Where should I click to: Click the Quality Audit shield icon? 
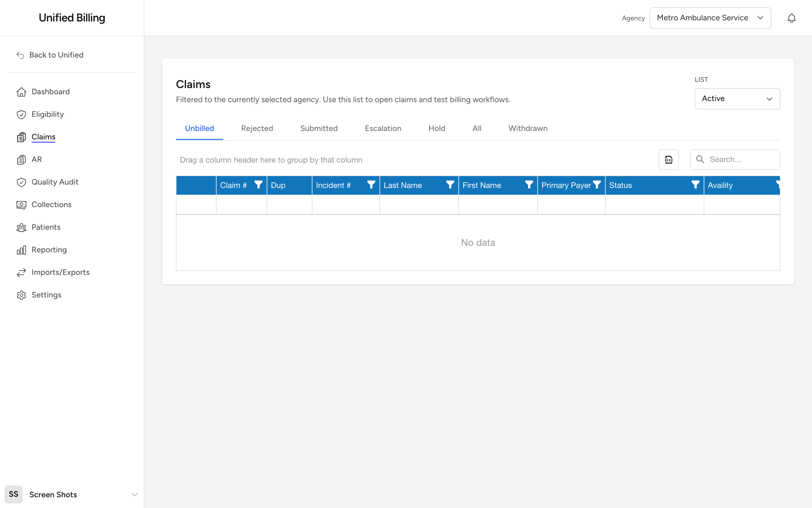[x=21, y=182]
